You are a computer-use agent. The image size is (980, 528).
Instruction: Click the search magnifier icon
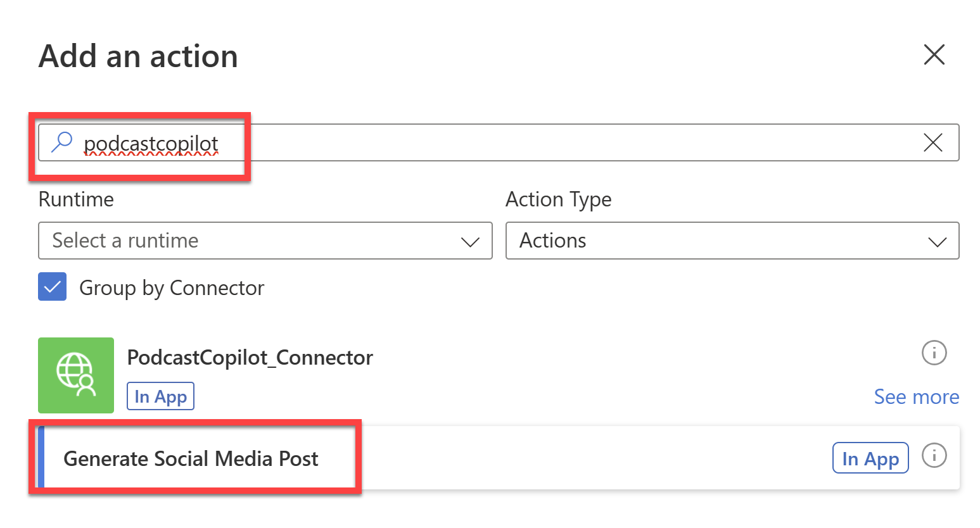tap(61, 142)
